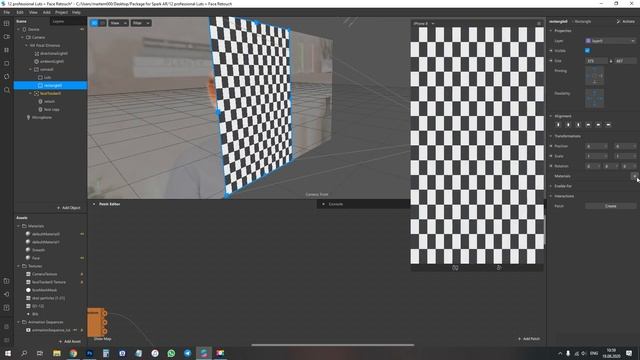Open the Project menu
Image resolution: width=640 pixels, height=360 pixels.
tap(61, 12)
